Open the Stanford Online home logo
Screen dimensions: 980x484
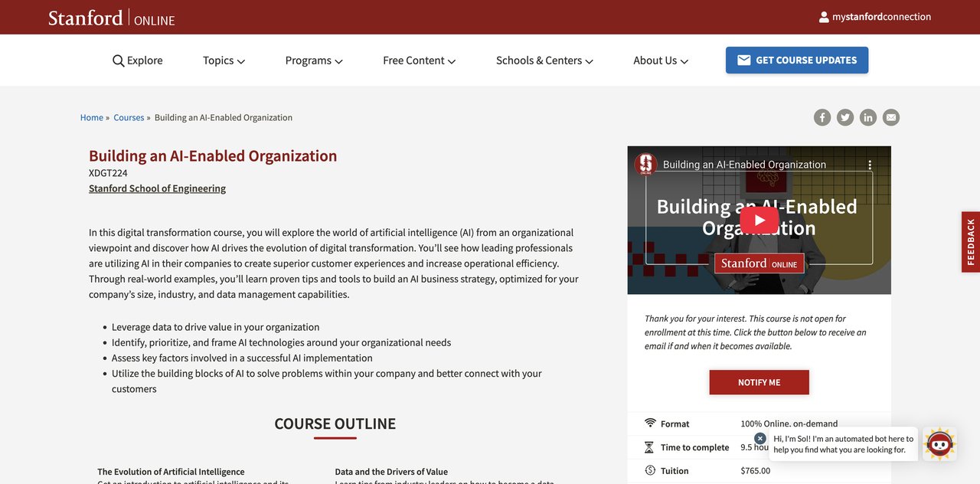pyautogui.click(x=112, y=18)
